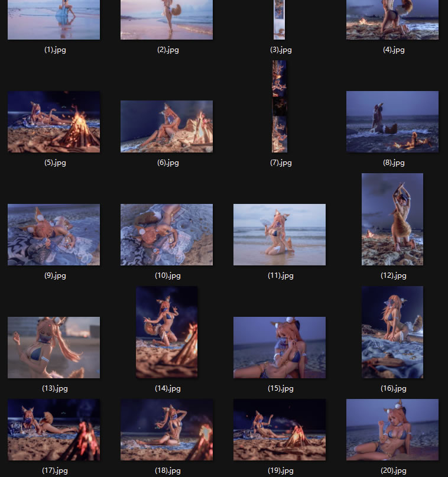Click the file name (20).jpg

394,470
